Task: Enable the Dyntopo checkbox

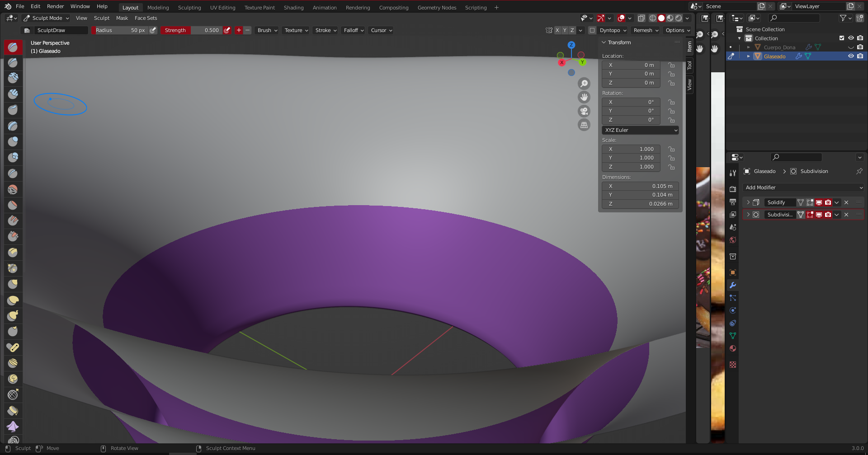Action: [x=592, y=30]
